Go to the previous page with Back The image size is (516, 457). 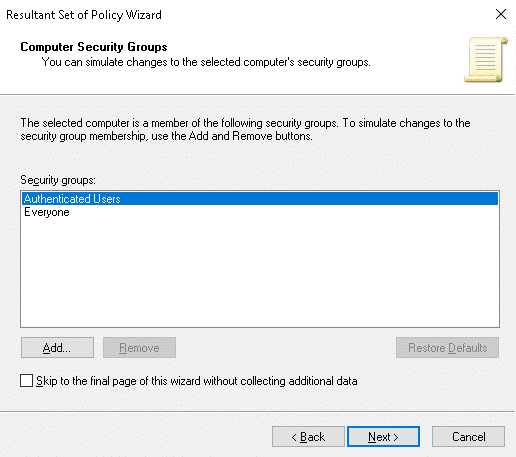(x=308, y=437)
